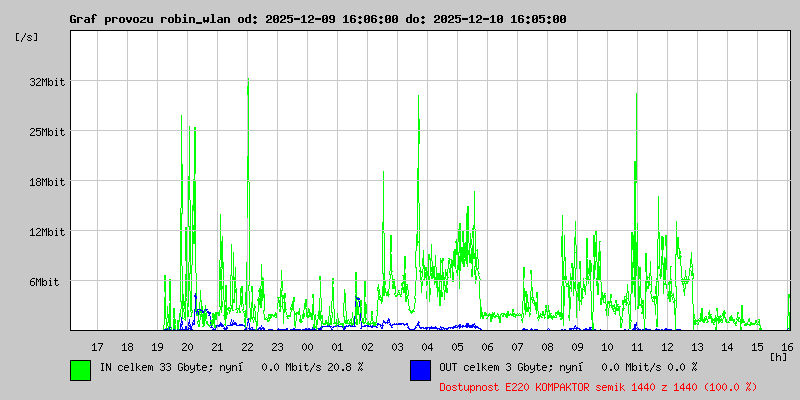The width and height of the screenshot is (800, 400).
Task: Click the '02' hour tick label
Action: [367, 347]
